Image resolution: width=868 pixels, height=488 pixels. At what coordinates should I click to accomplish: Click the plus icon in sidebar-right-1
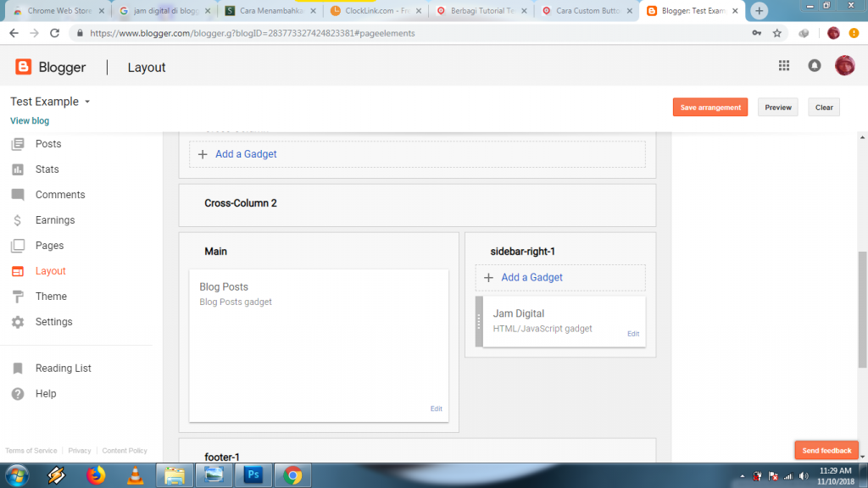click(488, 278)
